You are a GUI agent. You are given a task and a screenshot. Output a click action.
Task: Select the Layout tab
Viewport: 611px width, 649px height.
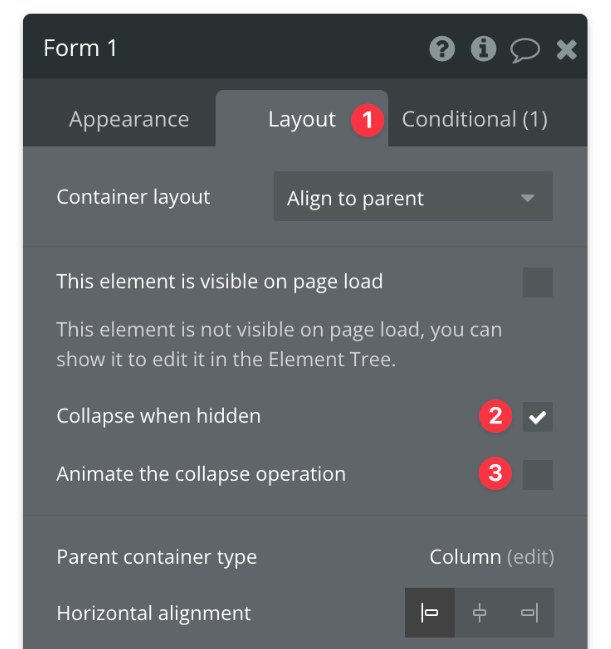point(301,119)
